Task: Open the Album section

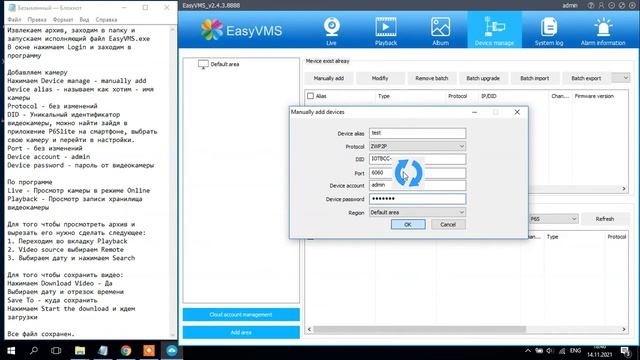Action: tap(440, 31)
